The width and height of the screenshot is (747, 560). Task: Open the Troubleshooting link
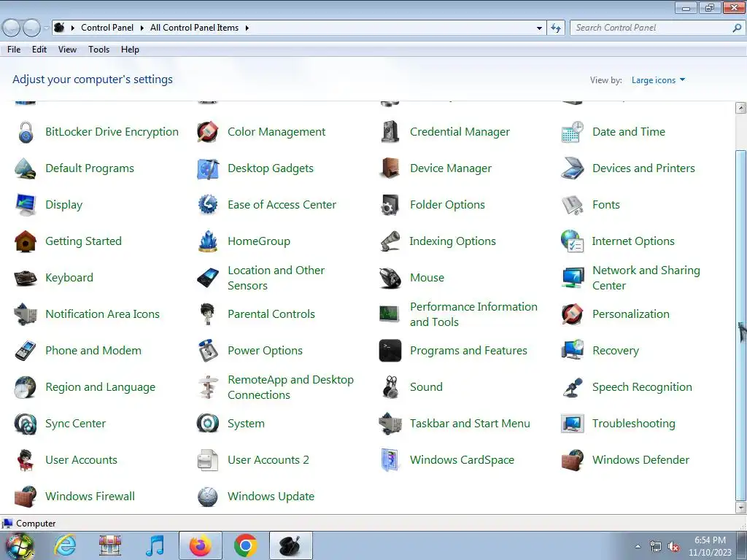tap(634, 424)
